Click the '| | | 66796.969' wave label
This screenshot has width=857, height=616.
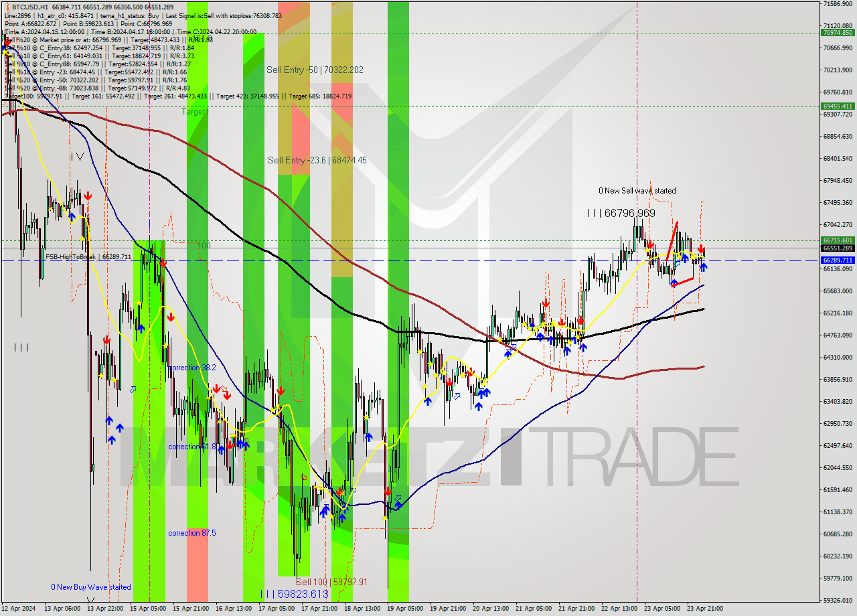coord(621,213)
